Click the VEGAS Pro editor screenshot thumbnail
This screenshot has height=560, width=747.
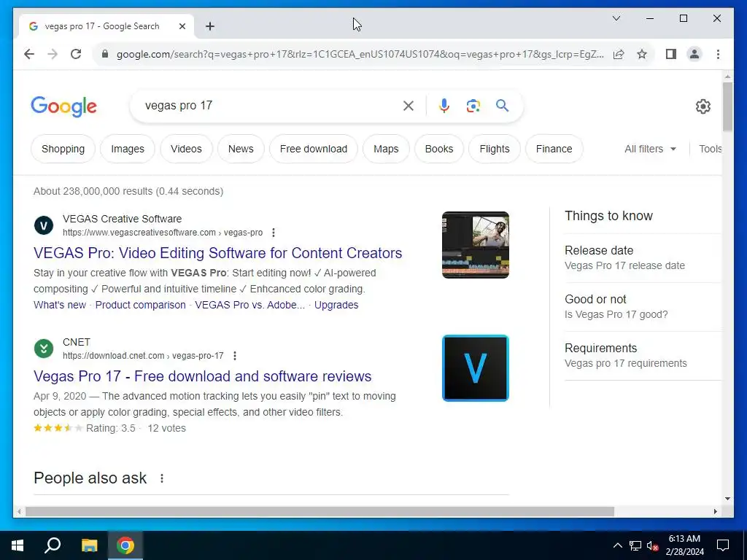(x=476, y=245)
